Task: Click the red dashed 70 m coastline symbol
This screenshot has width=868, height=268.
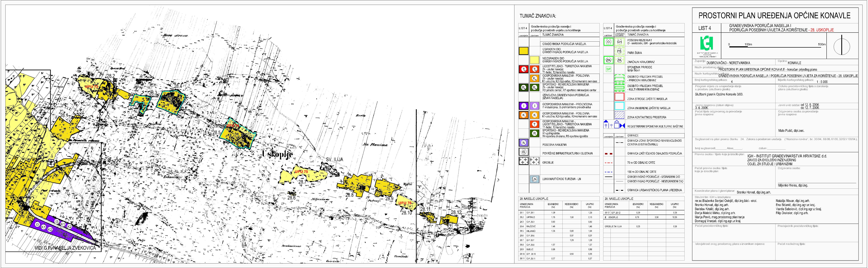Action: pos(609,163)
